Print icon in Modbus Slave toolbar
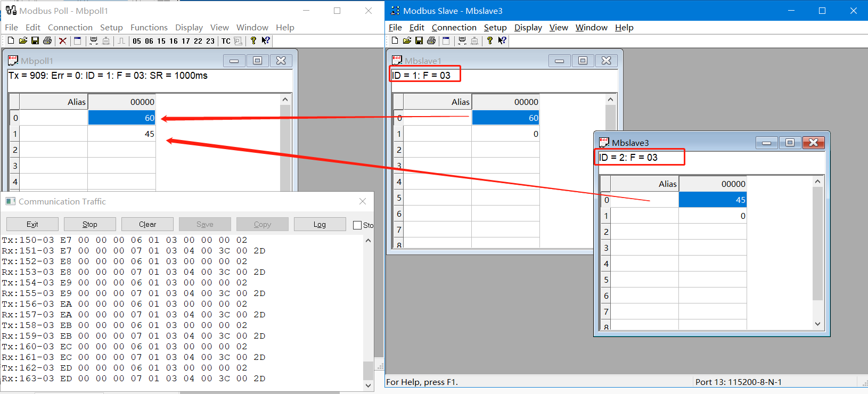The width and height of the screenshot is (868, 394). pyautogui.click(x=431, y=41)
